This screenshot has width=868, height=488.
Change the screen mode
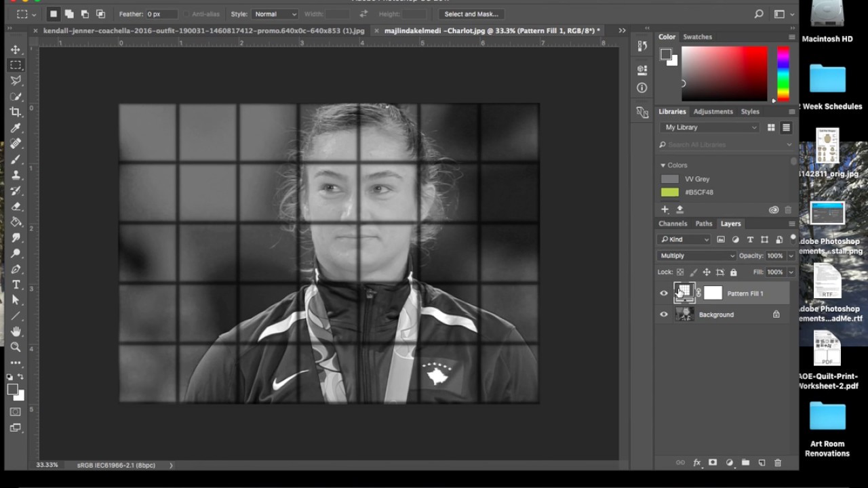[16, 428]
